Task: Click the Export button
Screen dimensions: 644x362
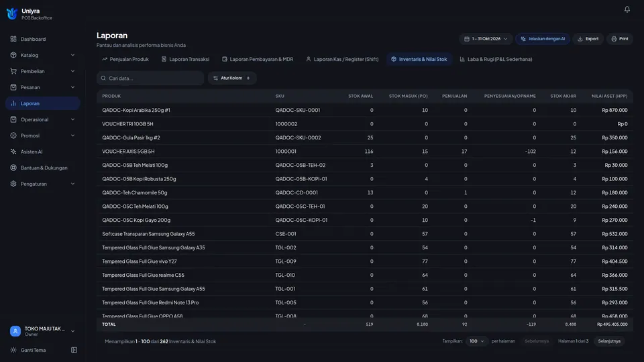Action: (x=588, y=39)
